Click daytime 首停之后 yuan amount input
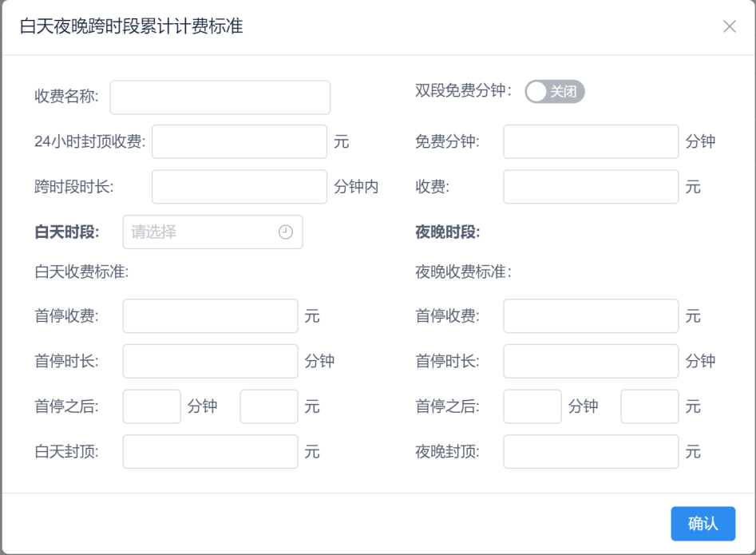Viewport: 756px width, 555px height. click(269, 406)
